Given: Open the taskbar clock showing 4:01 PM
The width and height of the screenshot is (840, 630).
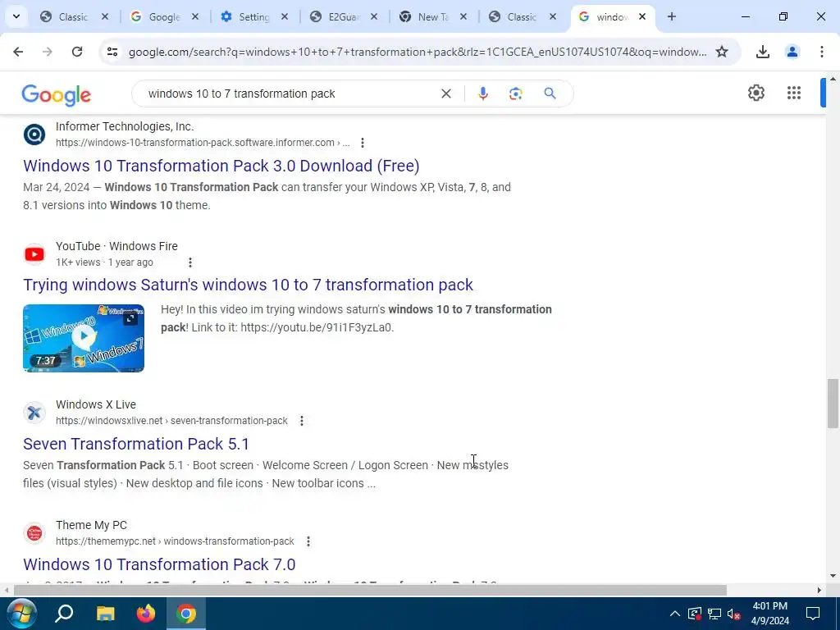Looking at the screenshot, I should [769, 614].
